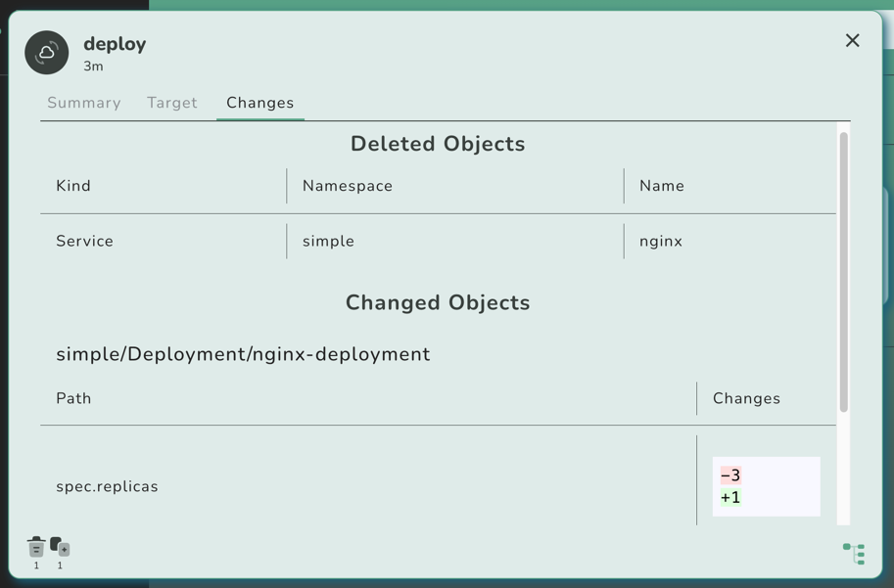
Task: Click the Namespace column header
Action: point(348,186)
